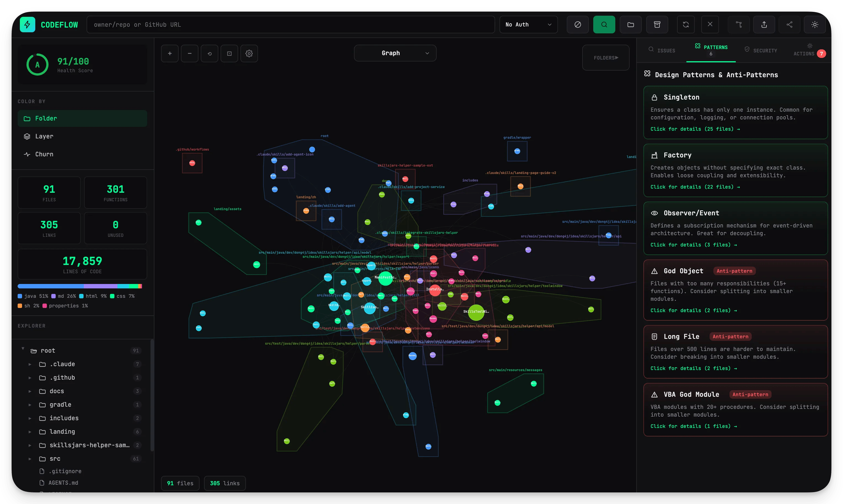Open the Graph view dropdown
The height and width of the screenshot is (504, 843).
point(395,53)
